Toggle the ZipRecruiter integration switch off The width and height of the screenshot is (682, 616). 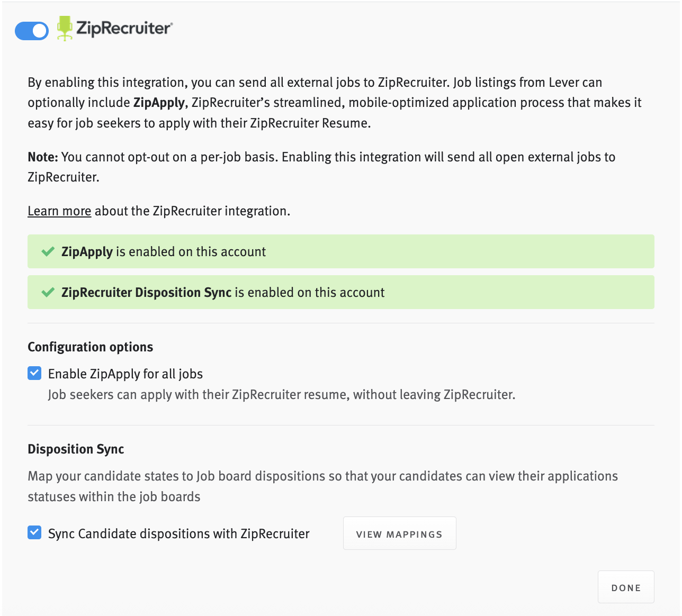(32, 31)
